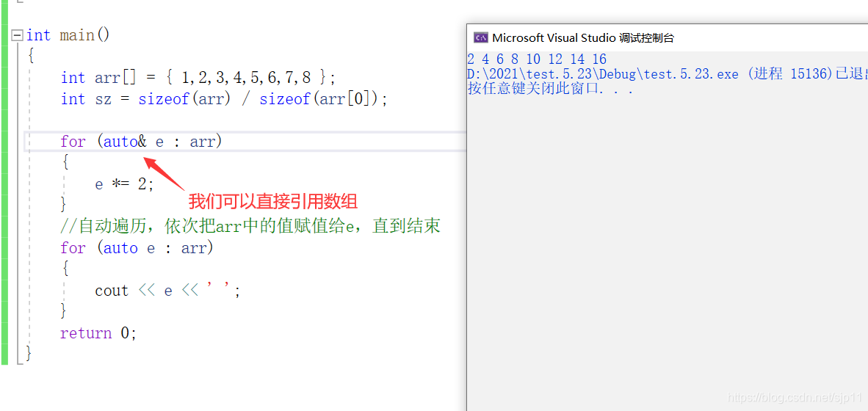The image size is (868, 411).
Task: Click the 'int sz = sizeof(arr) / sizeof(arr[0]);' line
Action: [224, 99]
